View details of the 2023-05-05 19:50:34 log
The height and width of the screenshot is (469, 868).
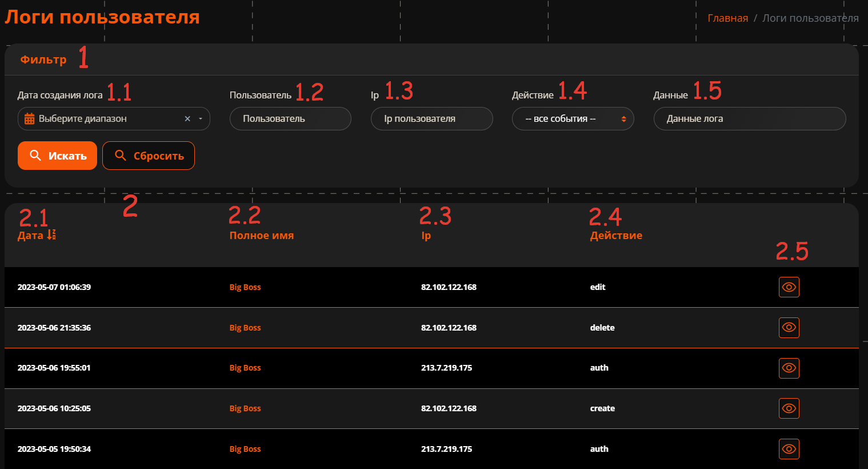point(789,449)
